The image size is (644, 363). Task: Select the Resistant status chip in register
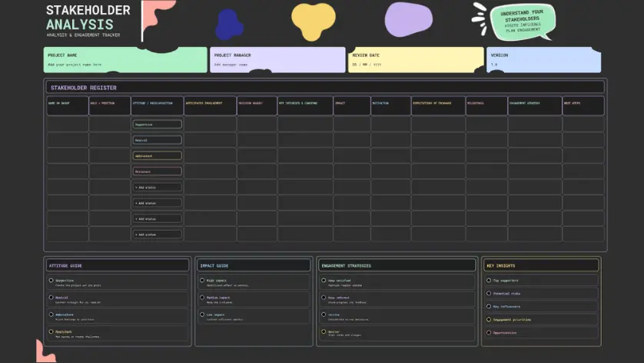158,172
